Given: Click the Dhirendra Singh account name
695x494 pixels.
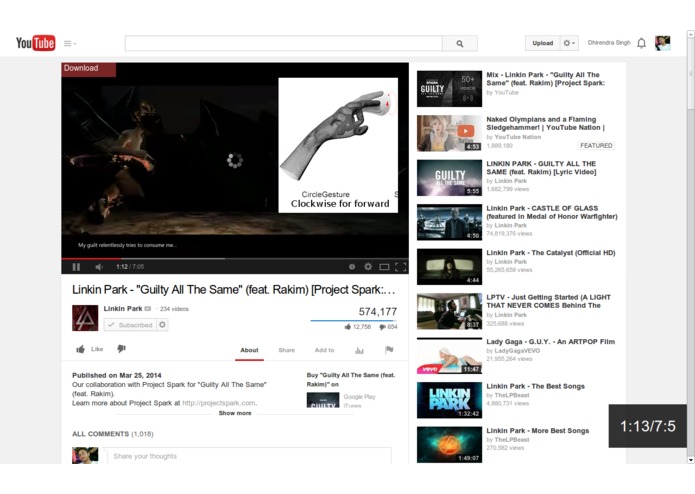Looking at the screenshot, I should click(x=609, y=43).
